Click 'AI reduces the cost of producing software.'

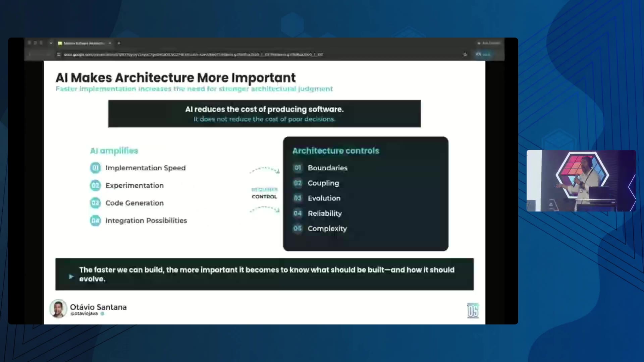pyautogui.click(x=264, y=109)
